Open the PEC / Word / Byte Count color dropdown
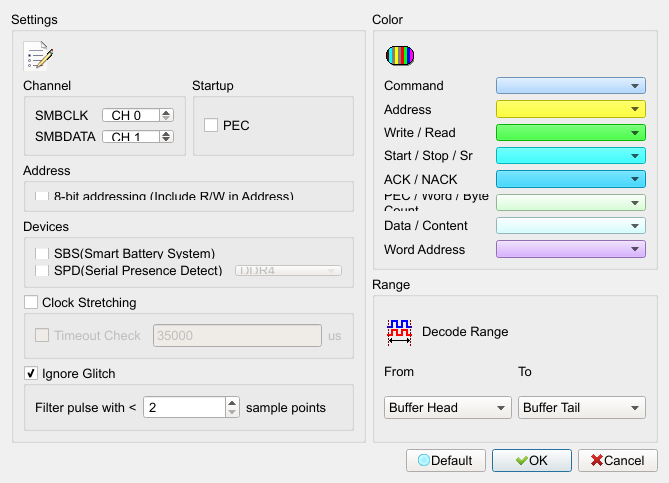669x483 pixels. pos(570,202)
